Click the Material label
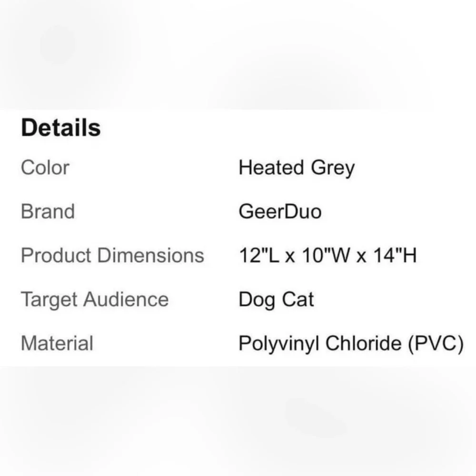476x476 pixels. click(x=57, y=343)
